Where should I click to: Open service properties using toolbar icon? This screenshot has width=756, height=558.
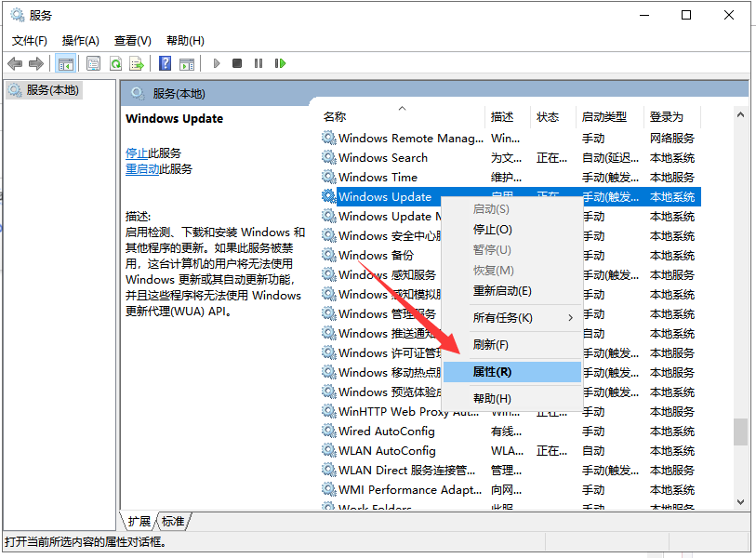(x=93, y=62)
